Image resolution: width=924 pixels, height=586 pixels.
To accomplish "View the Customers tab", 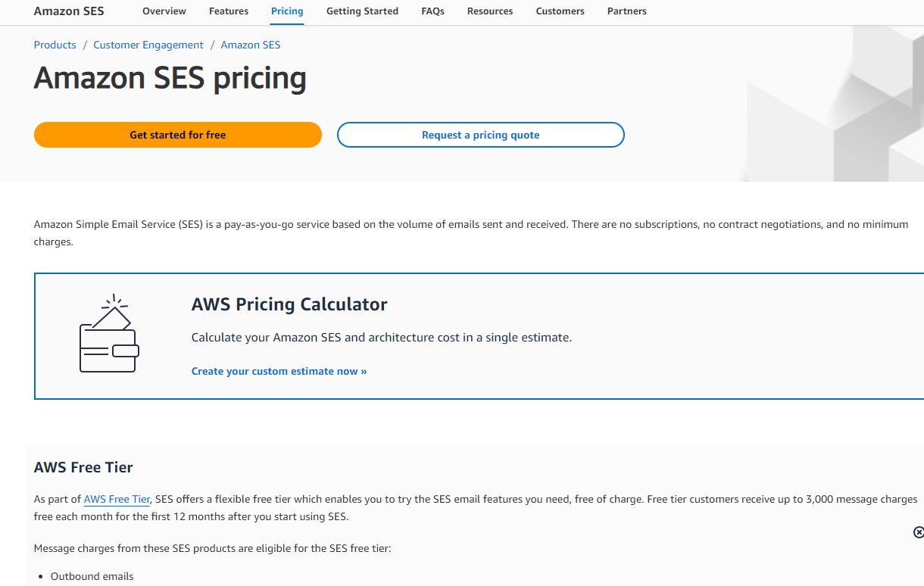I will point(560,11).
